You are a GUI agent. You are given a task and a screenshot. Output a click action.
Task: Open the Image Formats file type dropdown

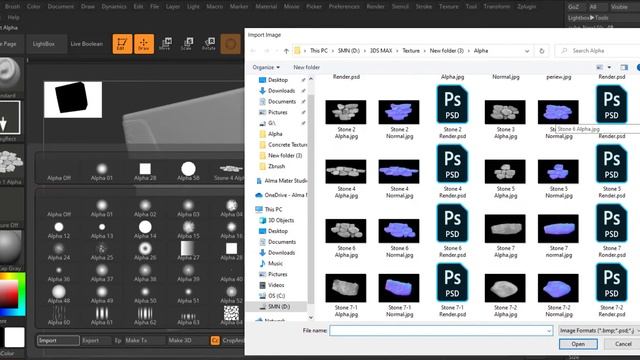pos(598,331)
